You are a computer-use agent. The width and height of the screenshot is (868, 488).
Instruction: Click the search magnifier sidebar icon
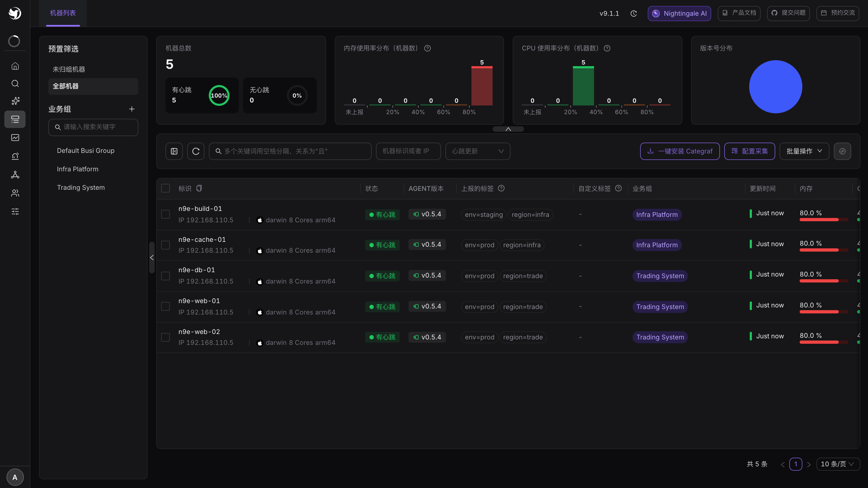[15, 84]
